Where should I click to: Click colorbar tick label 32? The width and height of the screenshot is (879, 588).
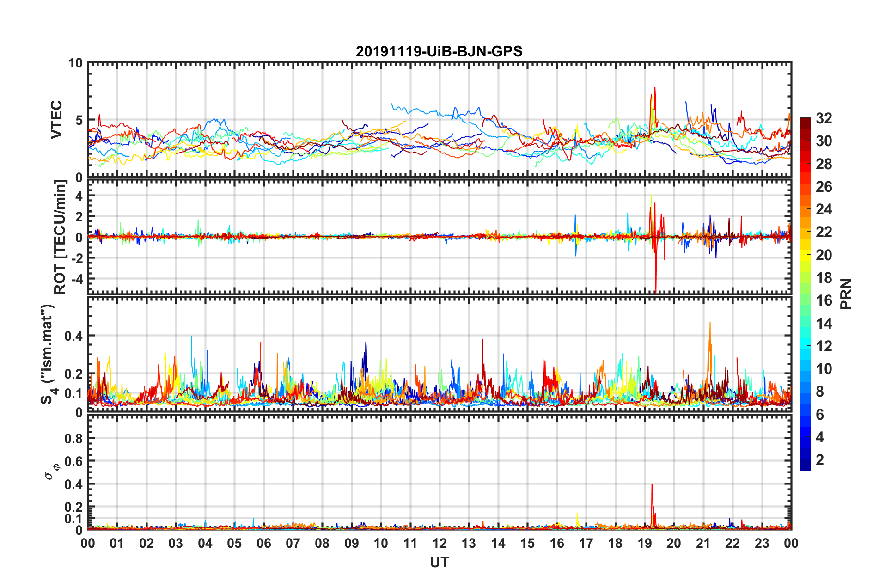click(x=824, y=118)
